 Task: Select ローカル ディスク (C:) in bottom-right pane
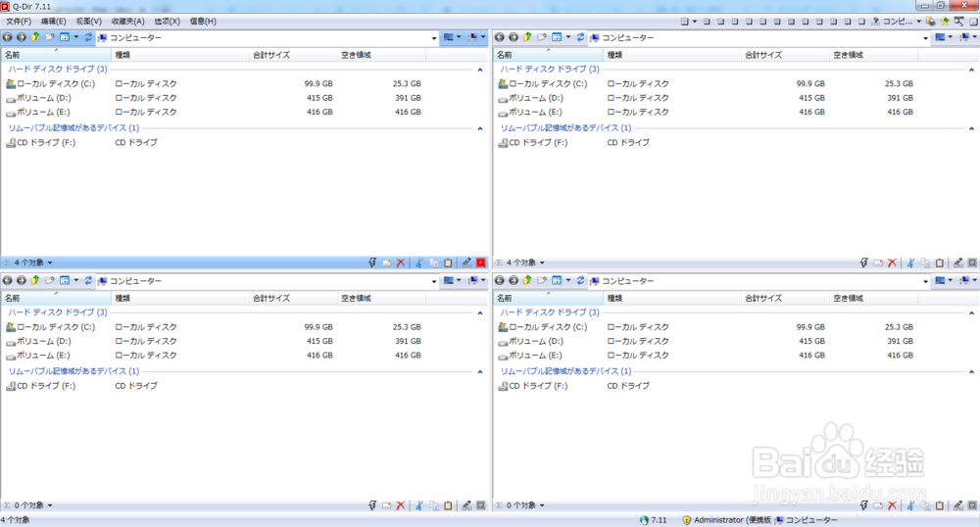click(x=543, y=327)
